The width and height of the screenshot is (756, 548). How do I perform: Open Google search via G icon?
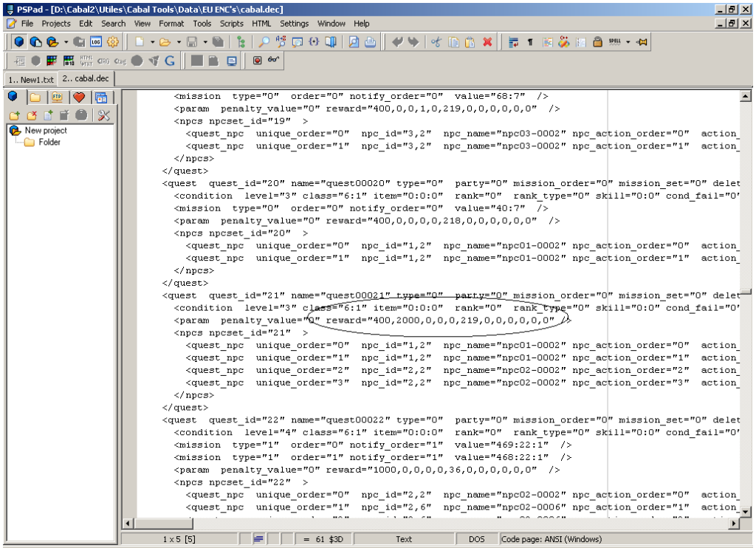pos(170,61)
